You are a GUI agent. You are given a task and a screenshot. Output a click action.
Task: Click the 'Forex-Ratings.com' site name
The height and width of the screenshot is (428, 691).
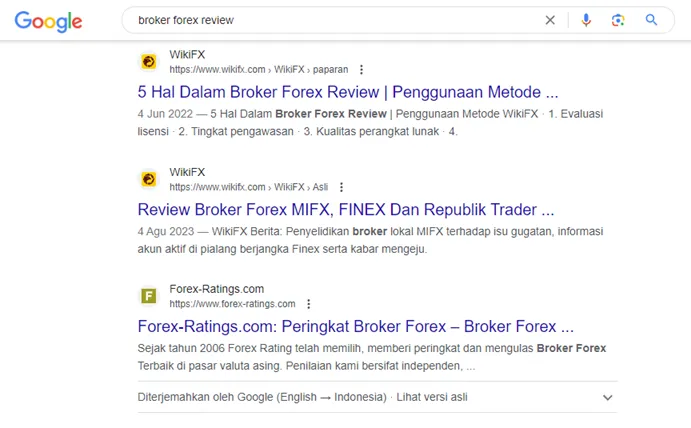point(216,289)
